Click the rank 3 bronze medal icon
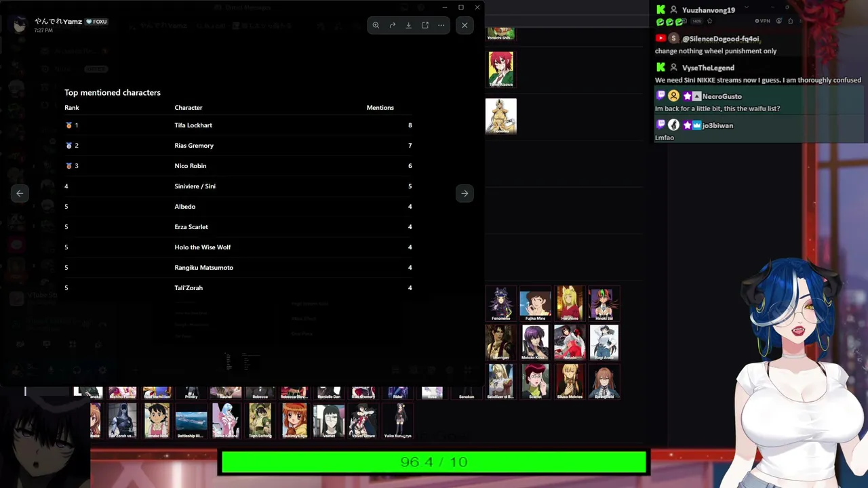 [68, 166]
